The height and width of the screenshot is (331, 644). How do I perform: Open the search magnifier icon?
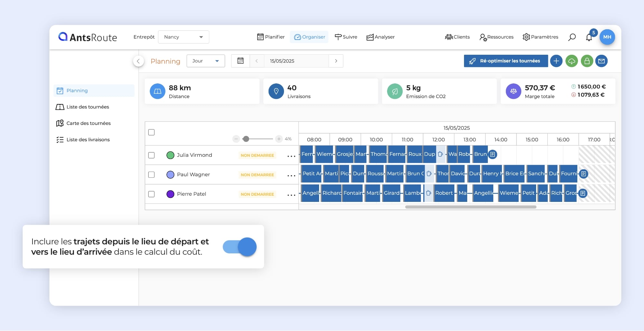[x=572, y=37]
